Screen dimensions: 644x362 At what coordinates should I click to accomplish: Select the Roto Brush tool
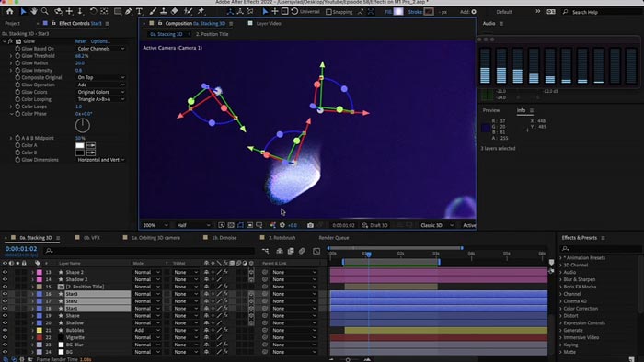[x=188, y=11]
